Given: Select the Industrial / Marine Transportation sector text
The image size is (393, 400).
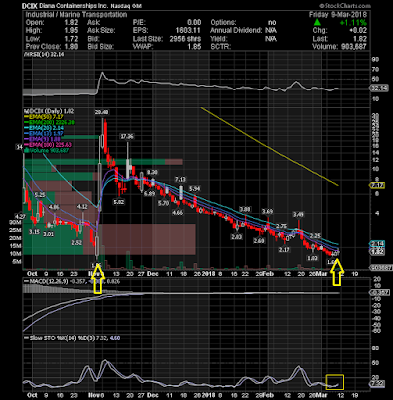Looking at the screenshot, I should (x=76, y=15).
